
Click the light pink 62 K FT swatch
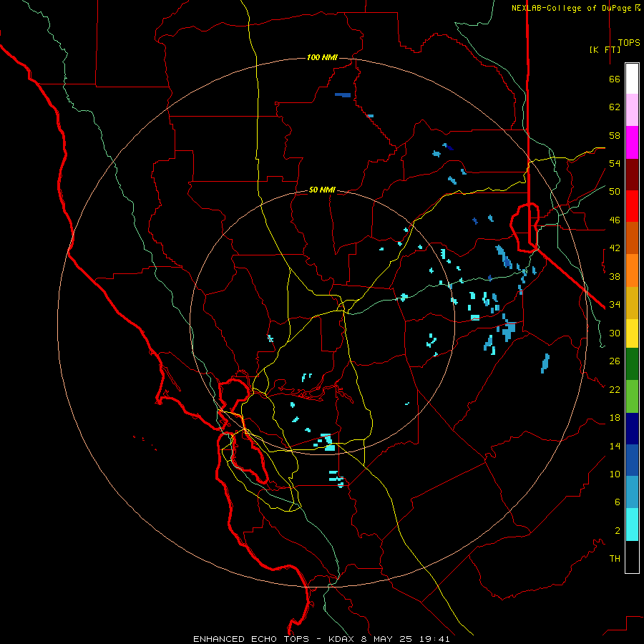(x=632, y=110)
